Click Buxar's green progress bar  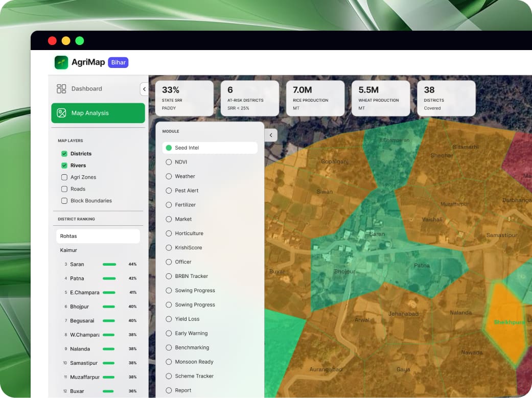pos(108,391)
